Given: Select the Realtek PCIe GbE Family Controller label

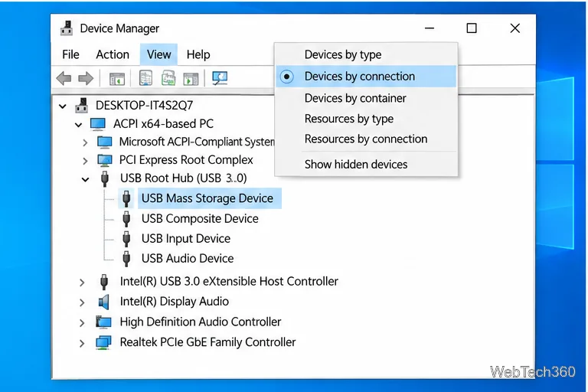Looking at the screenshot, I should (x=207, y=342).
